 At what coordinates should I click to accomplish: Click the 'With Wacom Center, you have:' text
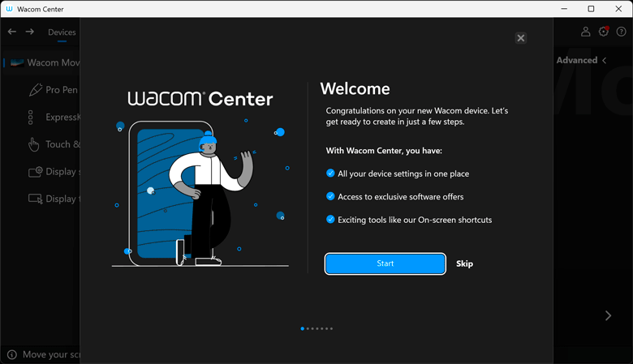click(384, 151)
